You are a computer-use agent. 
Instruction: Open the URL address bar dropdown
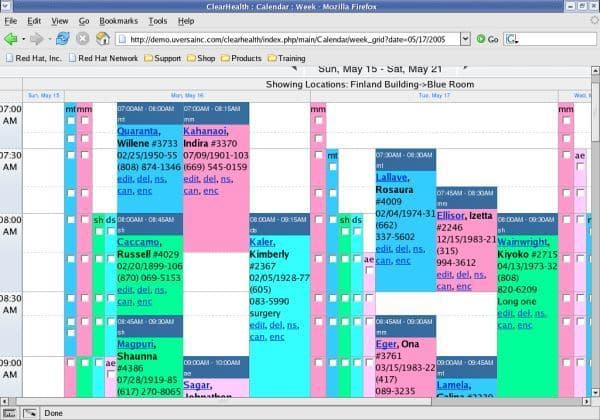point(467,39)
